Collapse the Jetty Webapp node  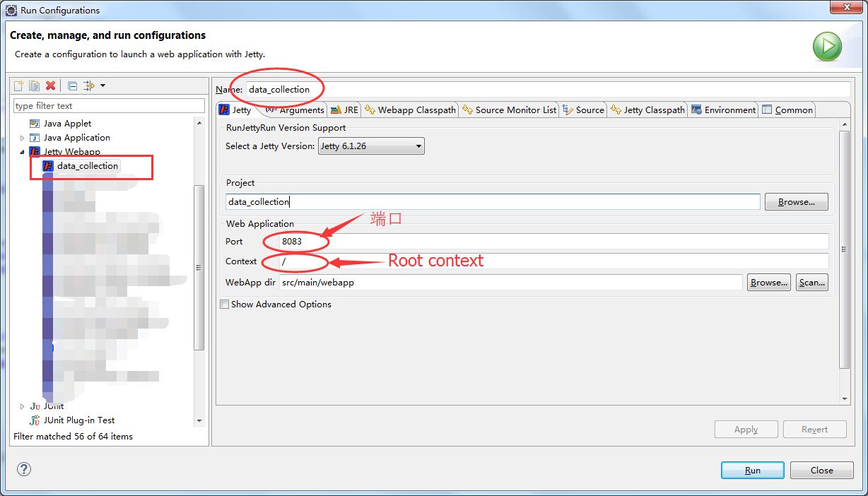(22, 152)
